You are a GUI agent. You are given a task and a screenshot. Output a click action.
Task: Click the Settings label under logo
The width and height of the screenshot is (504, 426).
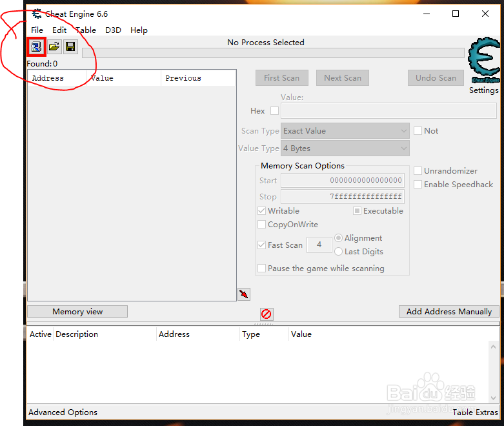(x=484, y=90)
